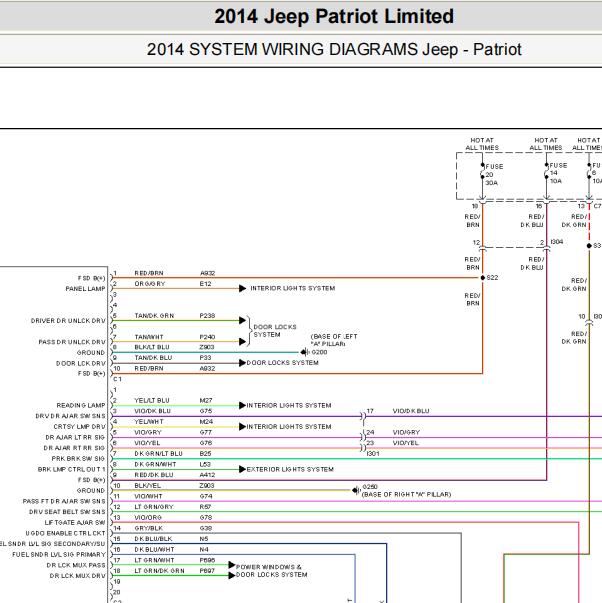Select circuit code 'G75'
The height and width of the screenshot is (603, 602).
[206, 411]
